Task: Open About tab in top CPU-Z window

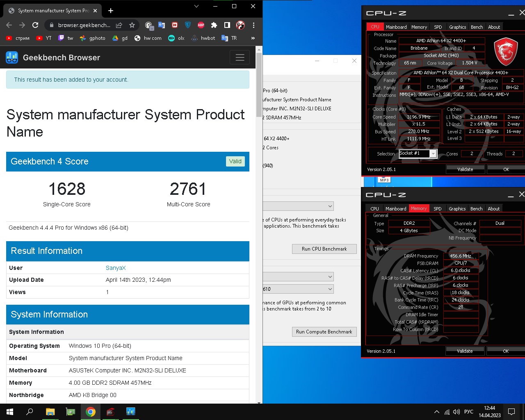Action: pyautogui.click(x=494, y=27)
